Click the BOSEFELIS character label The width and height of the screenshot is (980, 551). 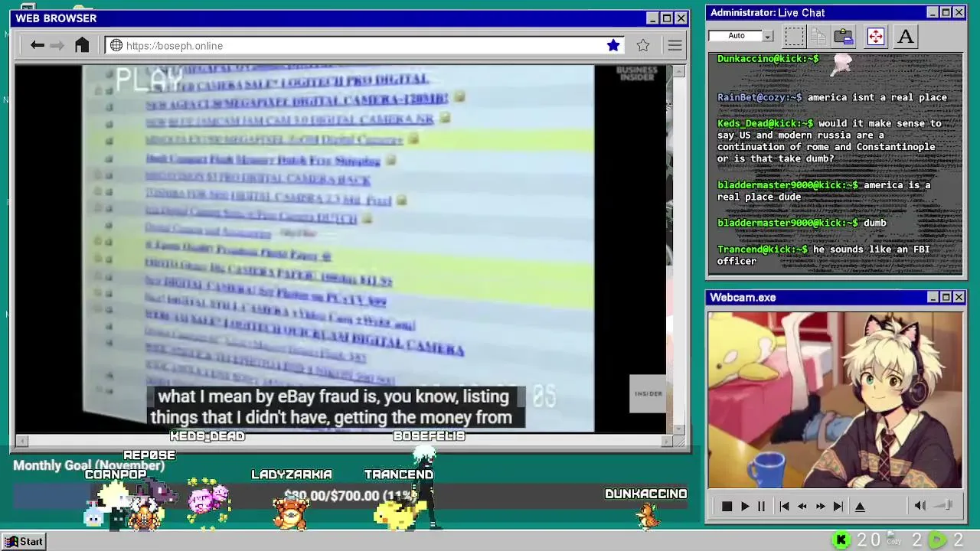tap(430, 436)
